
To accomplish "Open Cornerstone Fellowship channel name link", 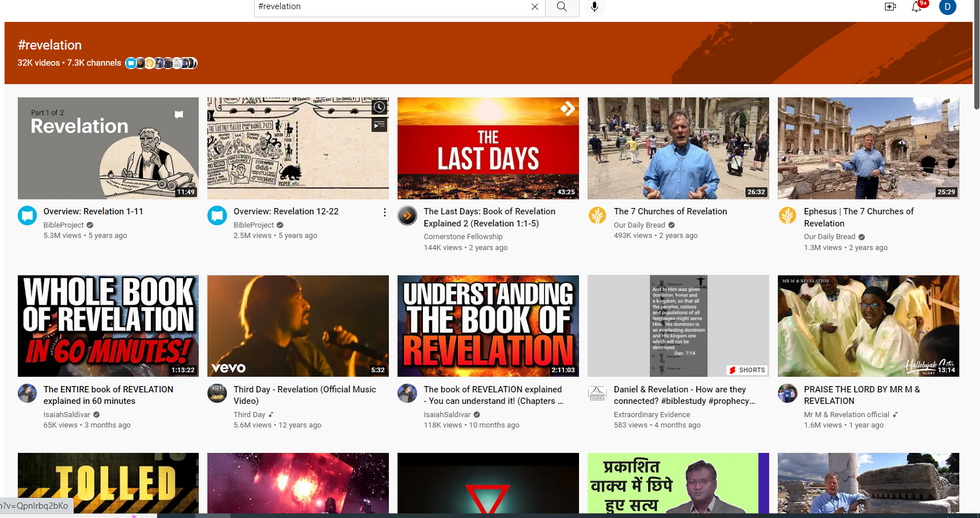I will coord(462,237).
